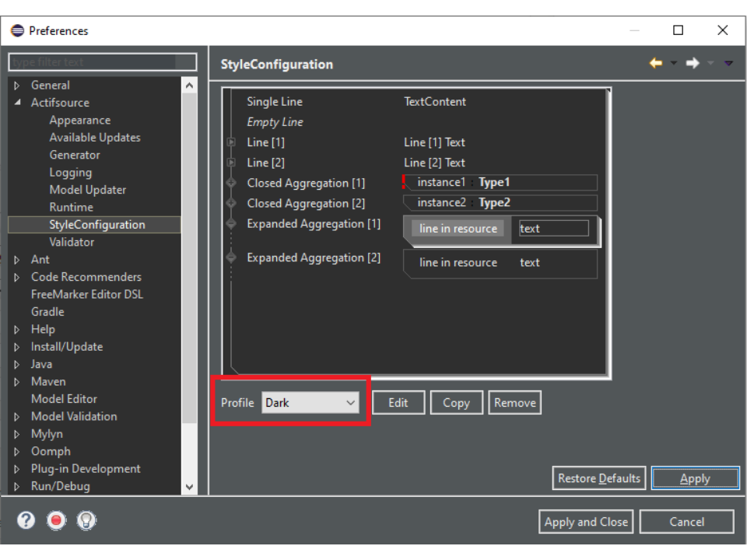The height and width of the screenshot is (560, 747).
Task: Click the Edit profile button
Action: point(398,402)
